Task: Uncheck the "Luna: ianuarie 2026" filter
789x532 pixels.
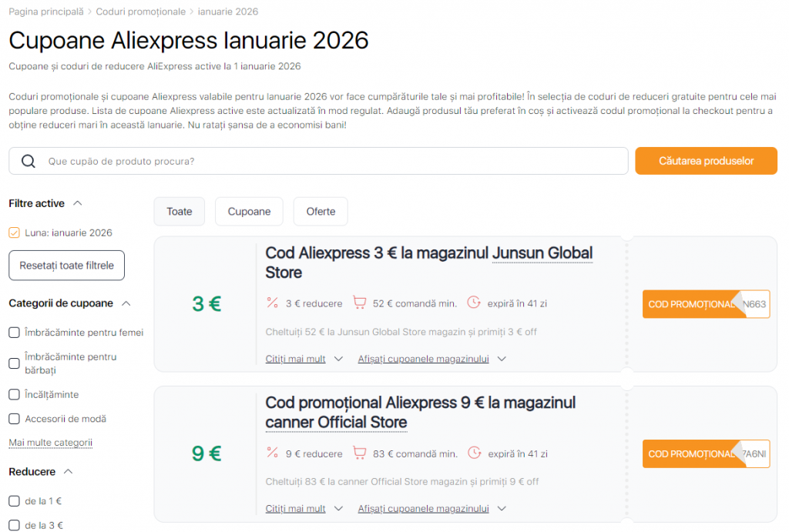Action: pos(14,233)
